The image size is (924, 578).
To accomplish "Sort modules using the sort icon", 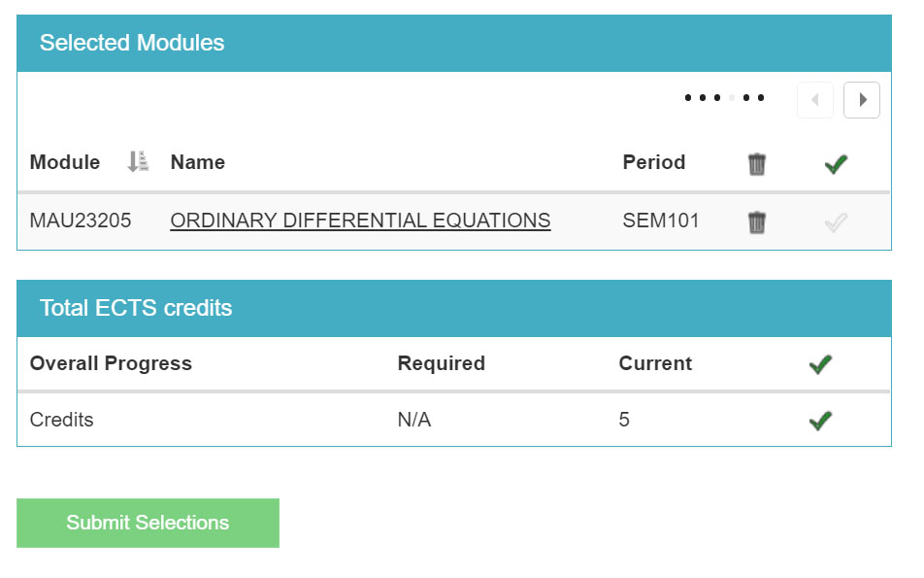I will click(137, 162).
